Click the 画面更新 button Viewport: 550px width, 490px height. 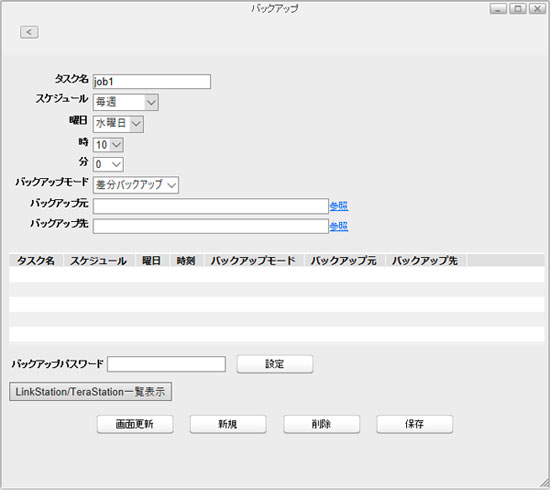coord(135,424)
